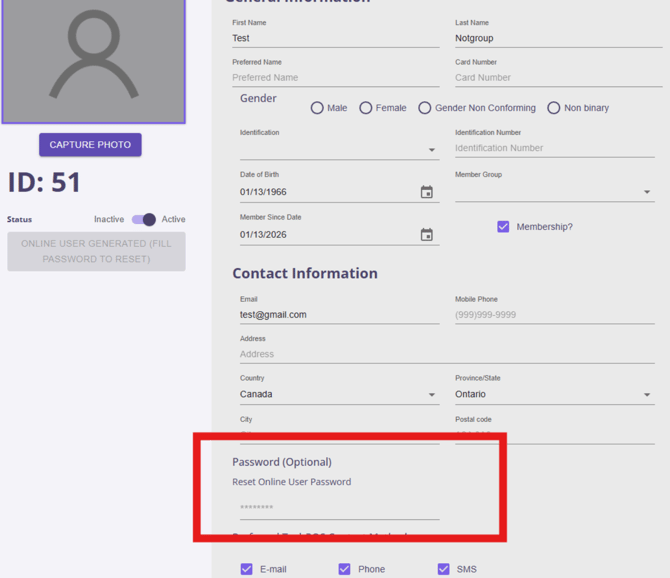Toggle the Phone contact method checkbox
670x578 pixels.
pyautogui.click(x=344, y=569)
